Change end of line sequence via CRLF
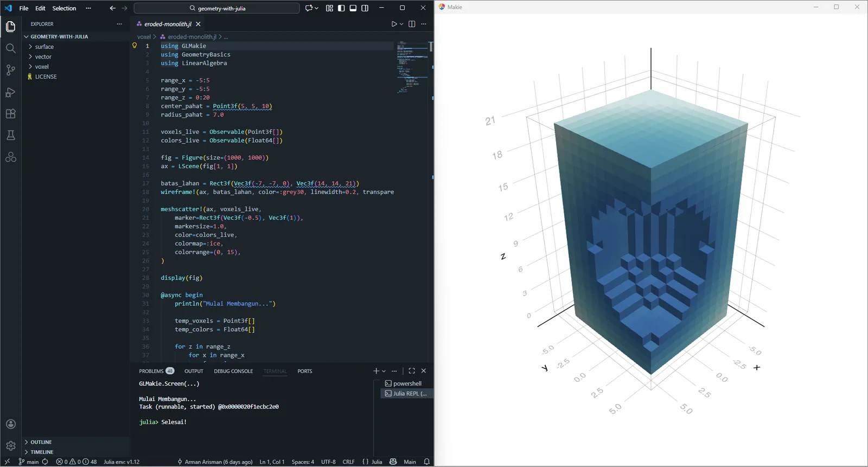 coord(349,462)
